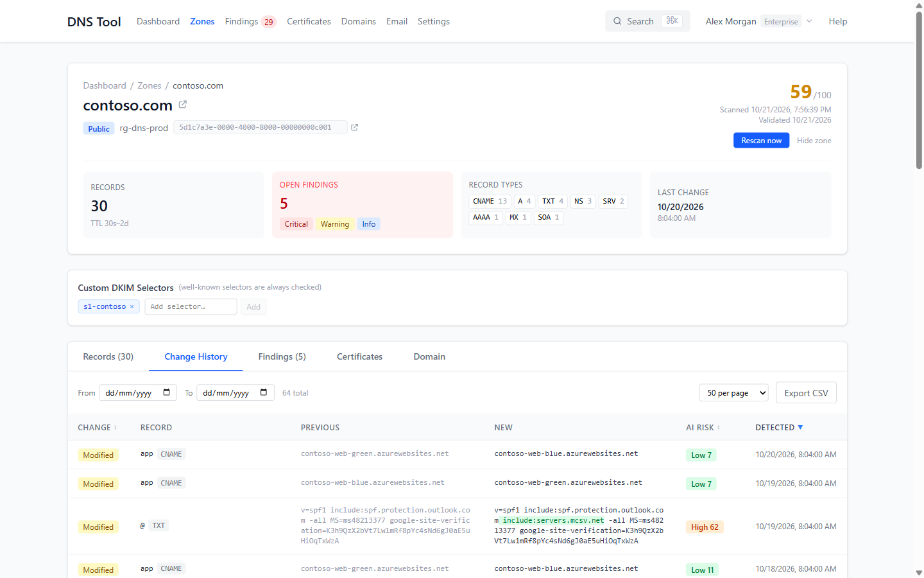The height and width of the screenshot is (578, 924).
Task: Click the Rescan now button
Action: click(x=761, y=141)
